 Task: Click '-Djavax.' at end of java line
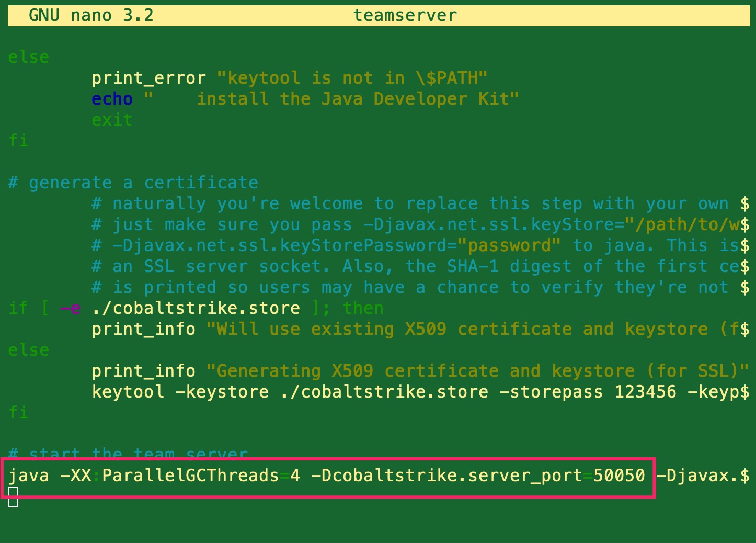point(698,476)
